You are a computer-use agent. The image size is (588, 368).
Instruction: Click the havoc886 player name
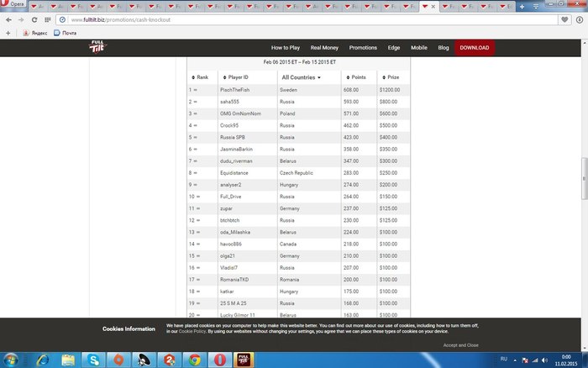(231, 244)
